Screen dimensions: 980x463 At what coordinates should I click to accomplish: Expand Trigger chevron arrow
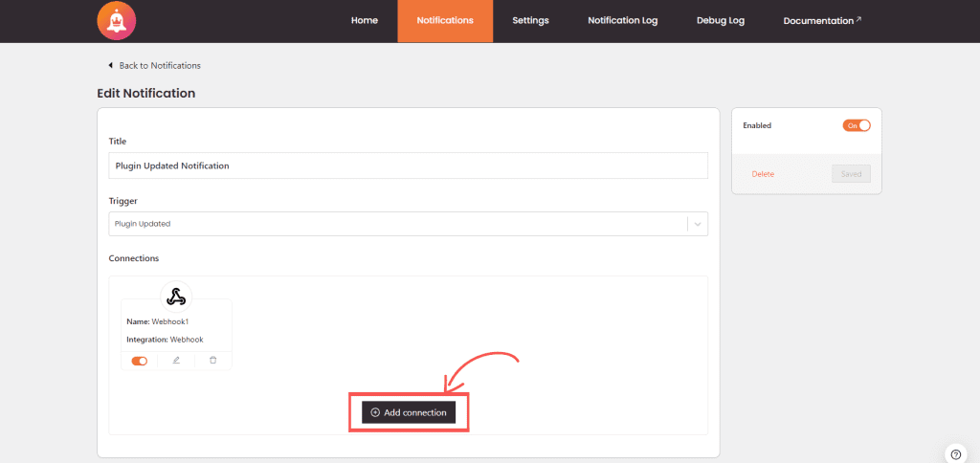tap(698, 224)
